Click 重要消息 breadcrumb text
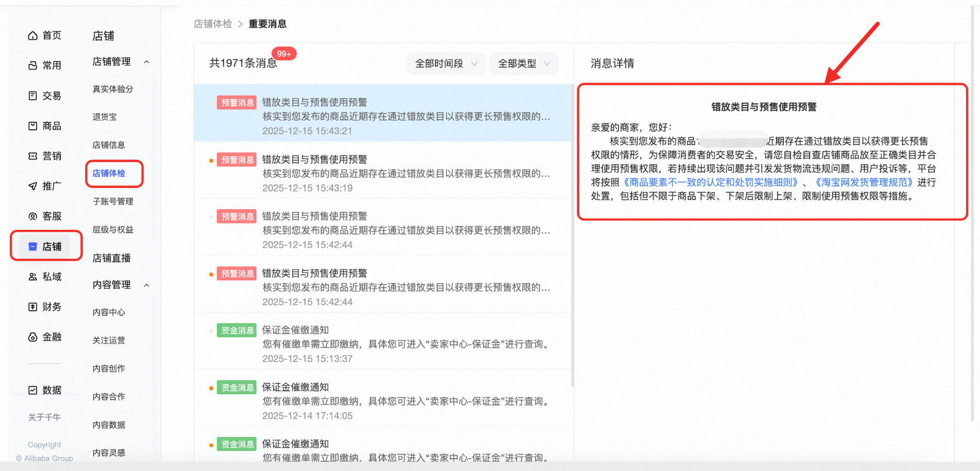This screenshot has height=471, width=980. click(267, 24)
